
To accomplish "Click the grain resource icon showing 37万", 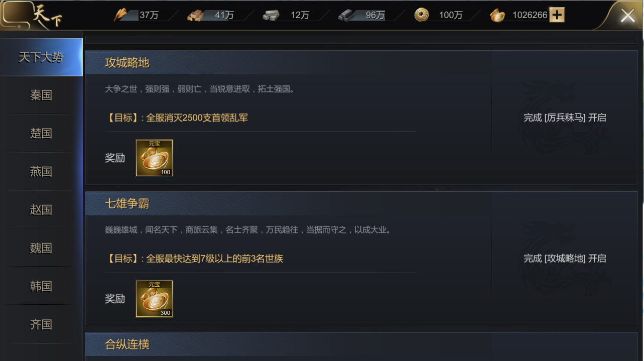I will pyautogui.click(x=121, y=15).
